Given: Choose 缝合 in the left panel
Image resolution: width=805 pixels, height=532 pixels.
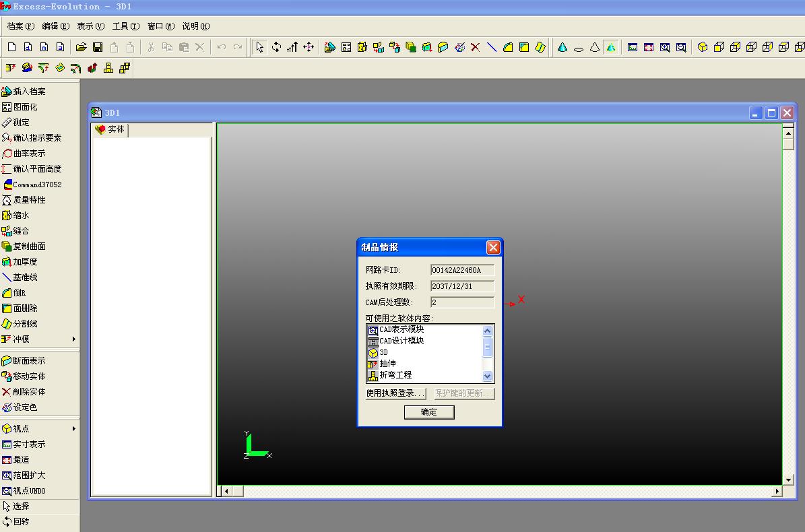Looking at the screenshot, I should click(x=15, y=231).
